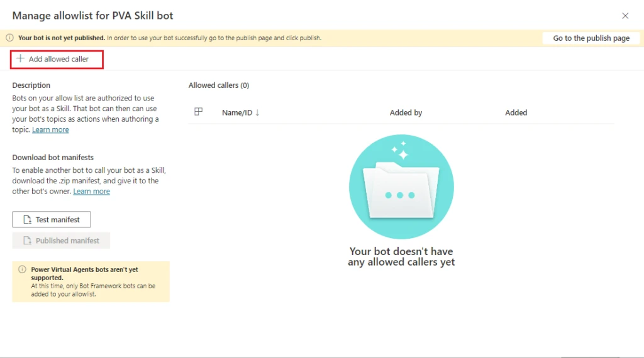
Task: Click the disabled Published manifest button
Action: click(61, 241)
